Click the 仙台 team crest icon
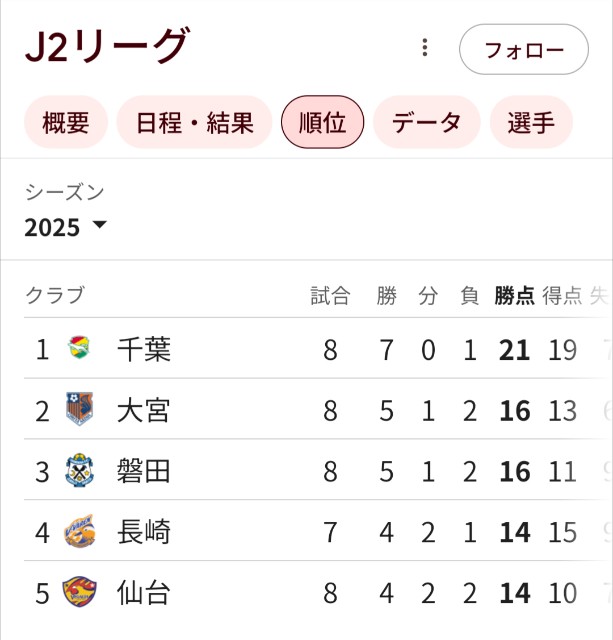 (79, 591)
